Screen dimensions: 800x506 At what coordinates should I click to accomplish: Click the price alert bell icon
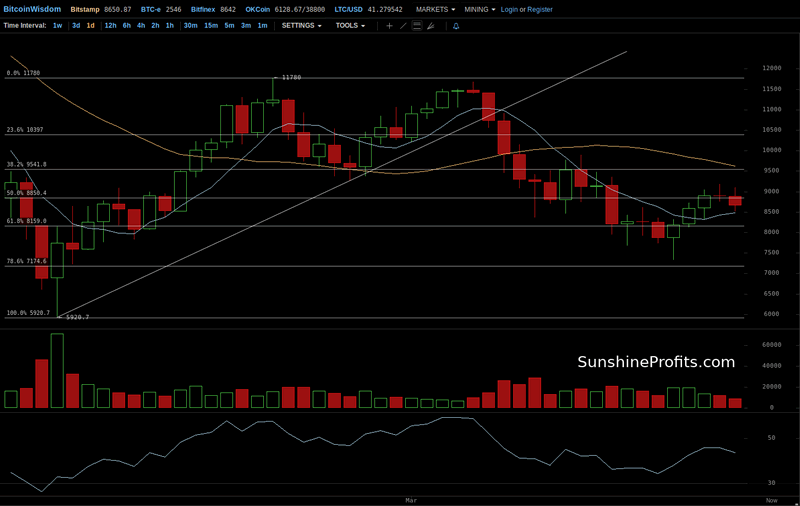(x=456, y=25)
